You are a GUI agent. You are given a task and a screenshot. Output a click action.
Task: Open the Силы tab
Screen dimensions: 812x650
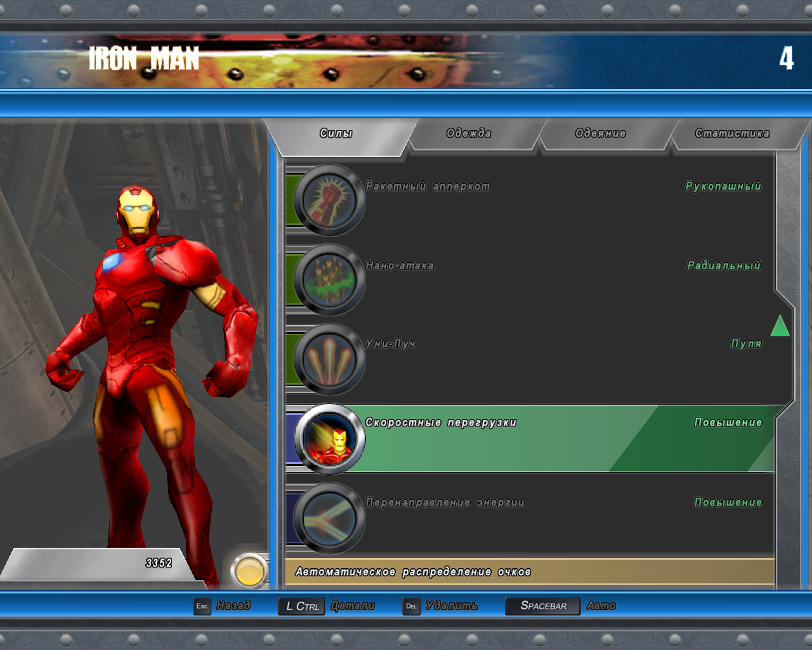click(x=336, y=133)
